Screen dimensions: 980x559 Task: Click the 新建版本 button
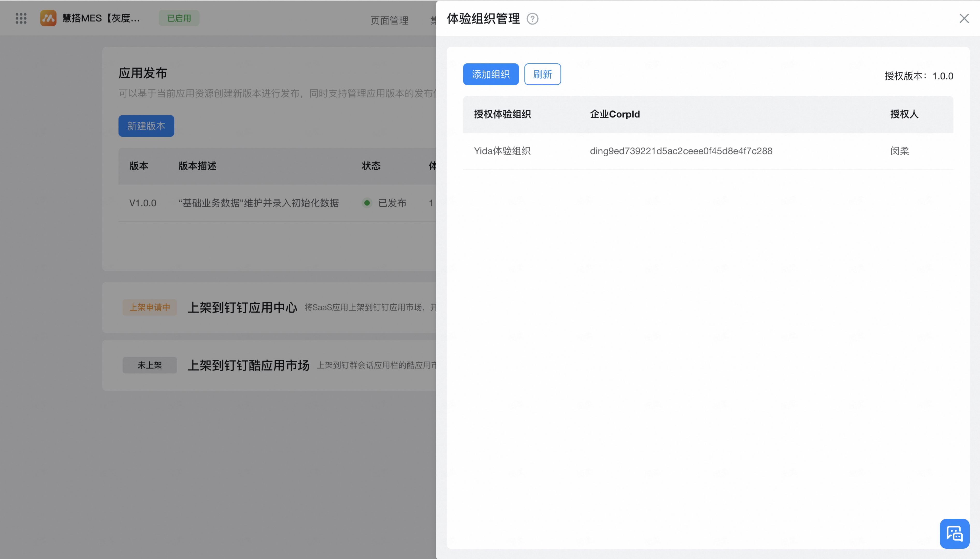click(x=146, y=126)
